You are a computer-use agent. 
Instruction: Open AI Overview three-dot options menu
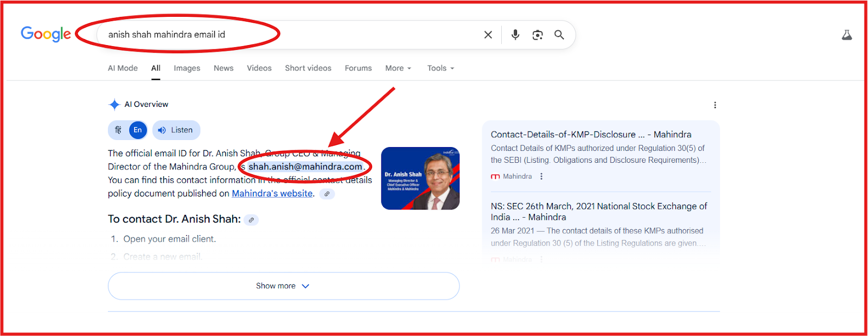pyautogui.click(x=715, y=105)
